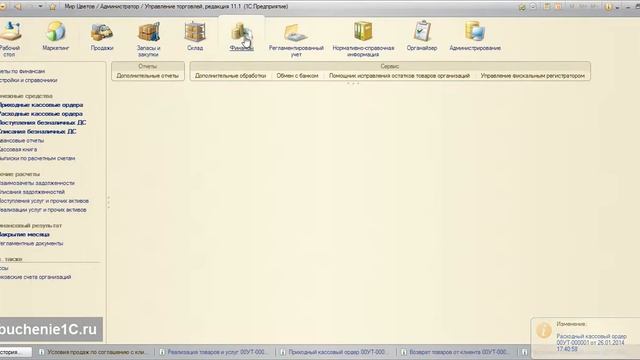Open Поступления услуг и прочих активов
The height and width of the screenshot is (360, 640).
click(x=44, y=201)
